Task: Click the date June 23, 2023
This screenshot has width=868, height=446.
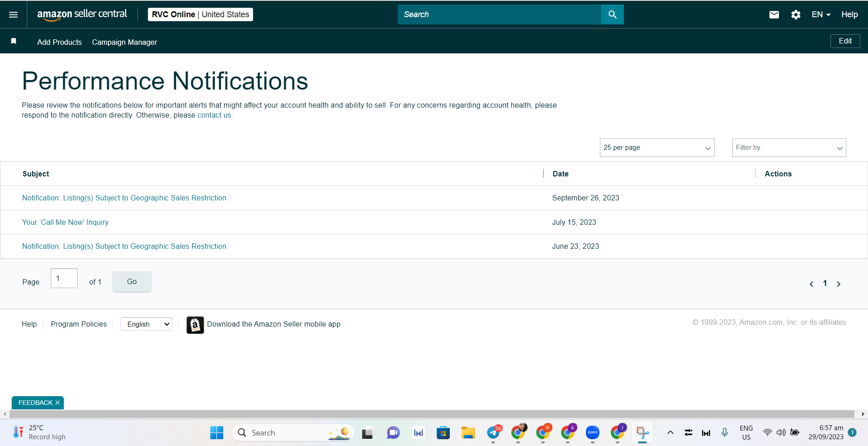Action: 576,246
